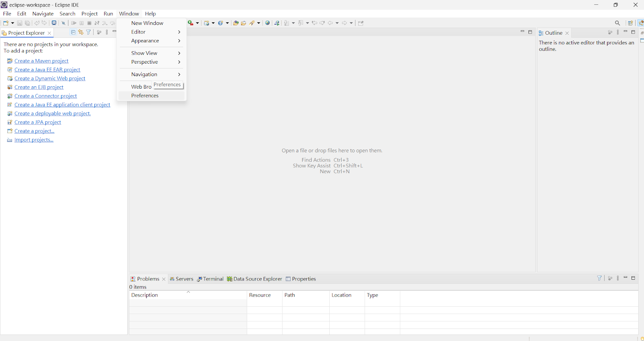
Task: Click the Skip All Breakpoints icon
Action: 64,23
